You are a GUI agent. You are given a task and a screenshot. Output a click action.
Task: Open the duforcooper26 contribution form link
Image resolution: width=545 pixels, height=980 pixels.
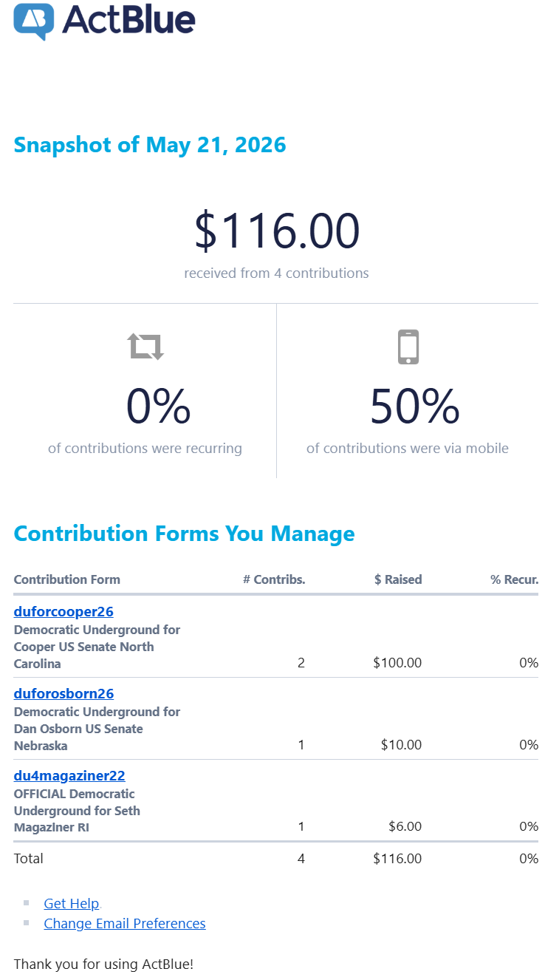coord(64,612)
